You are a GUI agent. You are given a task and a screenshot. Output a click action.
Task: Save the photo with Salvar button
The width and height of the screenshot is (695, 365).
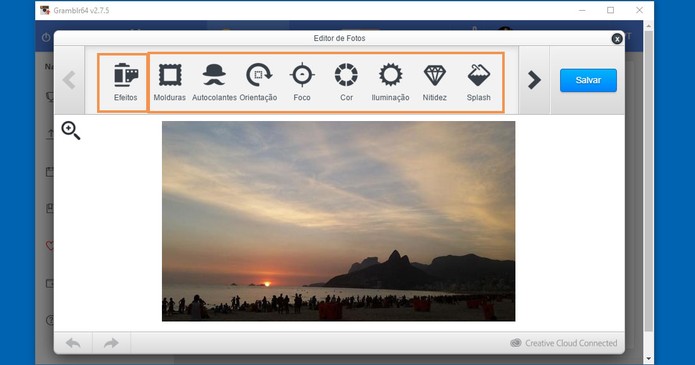[588, 80]
